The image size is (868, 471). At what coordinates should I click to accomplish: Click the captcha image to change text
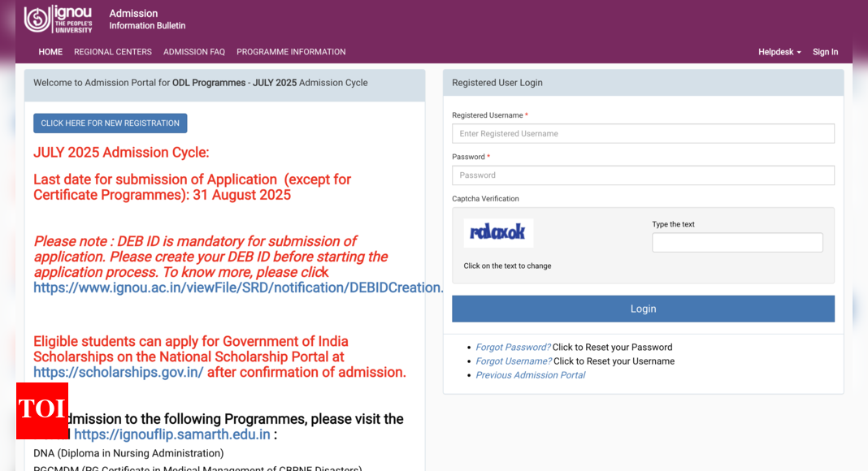click(498, 233)
